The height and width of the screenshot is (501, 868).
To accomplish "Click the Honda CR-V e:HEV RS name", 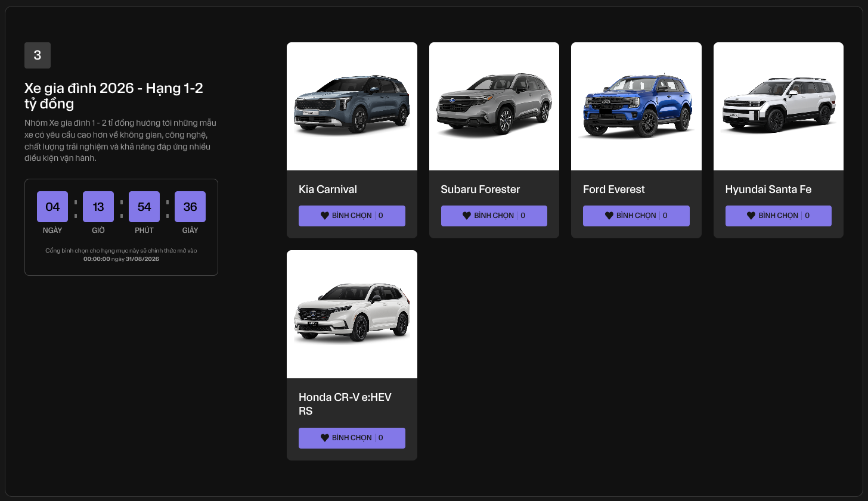I will [x=345, y=404].
